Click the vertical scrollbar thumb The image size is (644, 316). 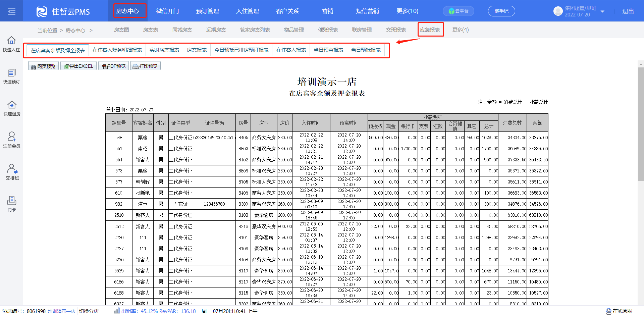(x=641, y=124)
